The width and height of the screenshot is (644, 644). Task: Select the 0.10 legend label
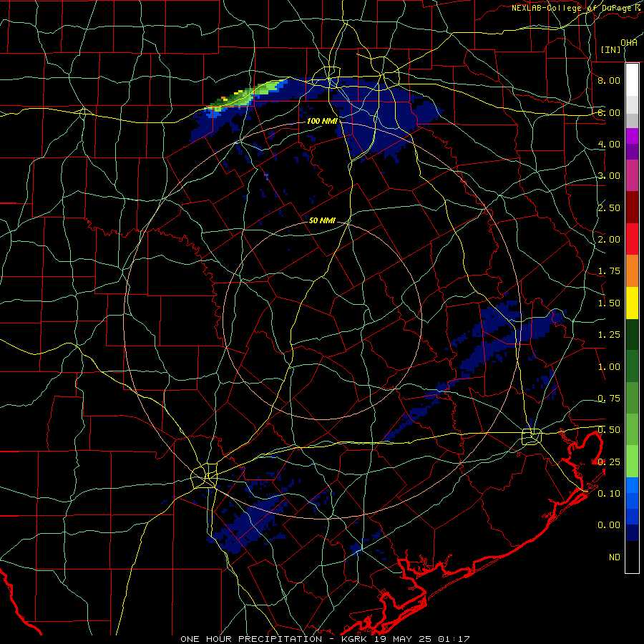coord(609,494)
